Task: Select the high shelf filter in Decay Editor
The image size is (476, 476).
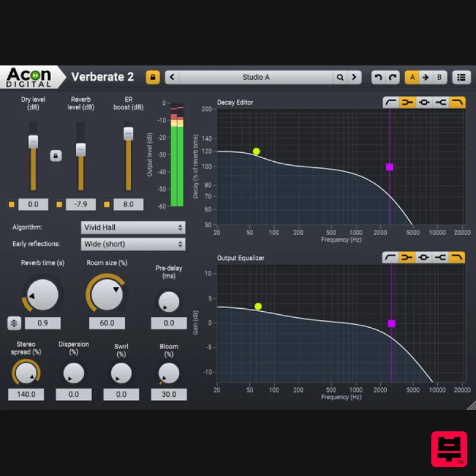Action: [x=441, y=102]
